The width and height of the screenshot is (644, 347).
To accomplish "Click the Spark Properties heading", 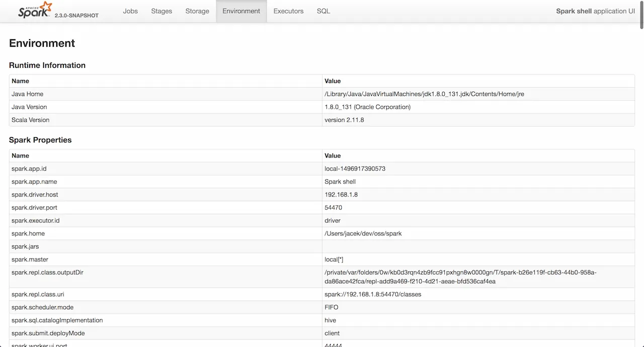I will [40, 140].
